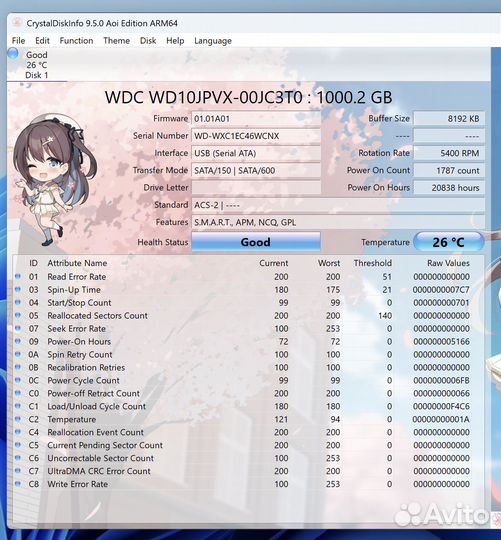Click the Interface field USB (Serial ATA)

pyautogui.click(x=256, y=153)
